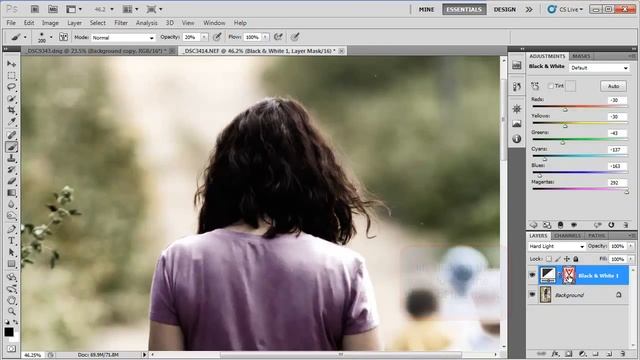Open the Analysis menu
Screen dimensions: 640x360
[x=147, y=23]
